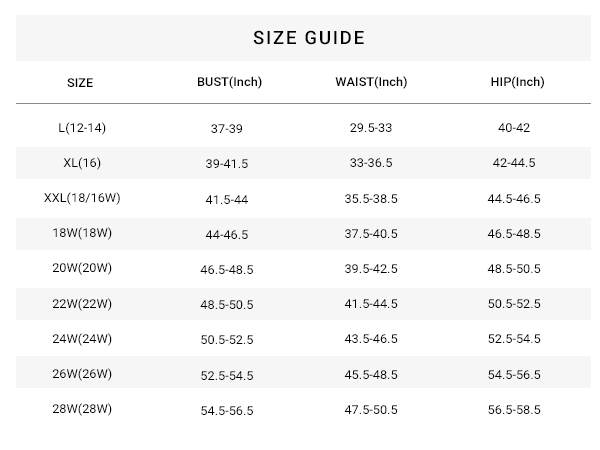Click hip value 56.5-58.5
The height and width of the screenshot is (450, 600).
[x=514, y=410]
